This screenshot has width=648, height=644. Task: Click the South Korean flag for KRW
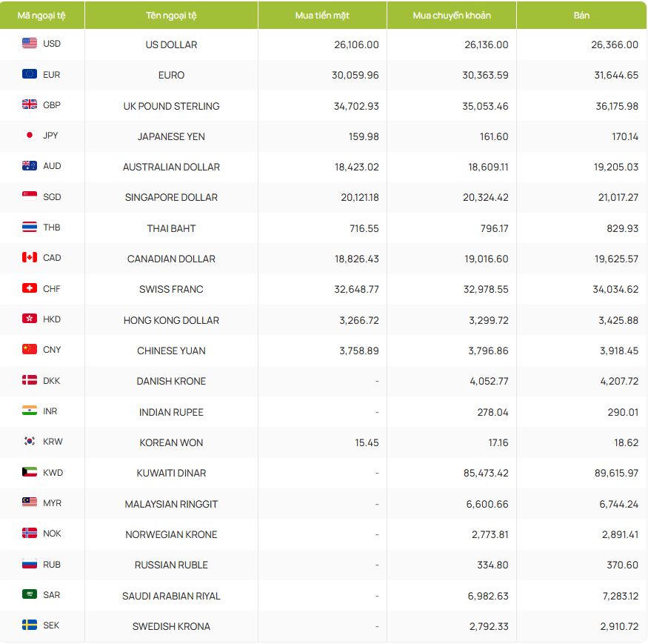pyautogui.click(x=30, y=442)
